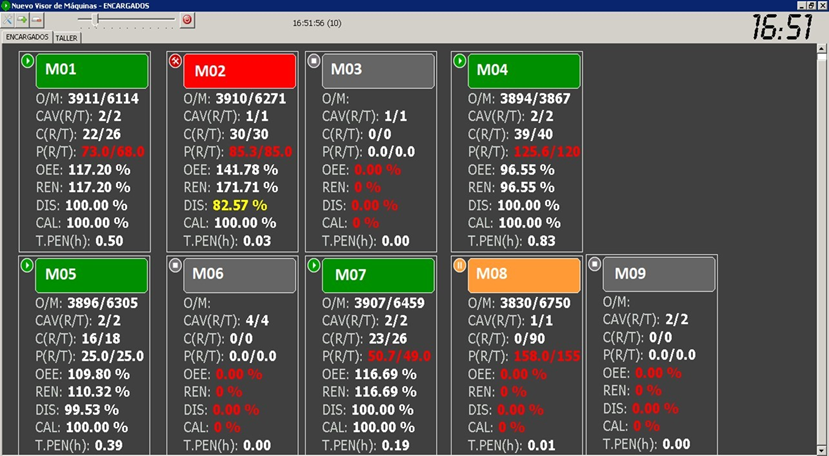Open the red M02 machine header
The image size is (829, 456).
click(x=240, y=71)
